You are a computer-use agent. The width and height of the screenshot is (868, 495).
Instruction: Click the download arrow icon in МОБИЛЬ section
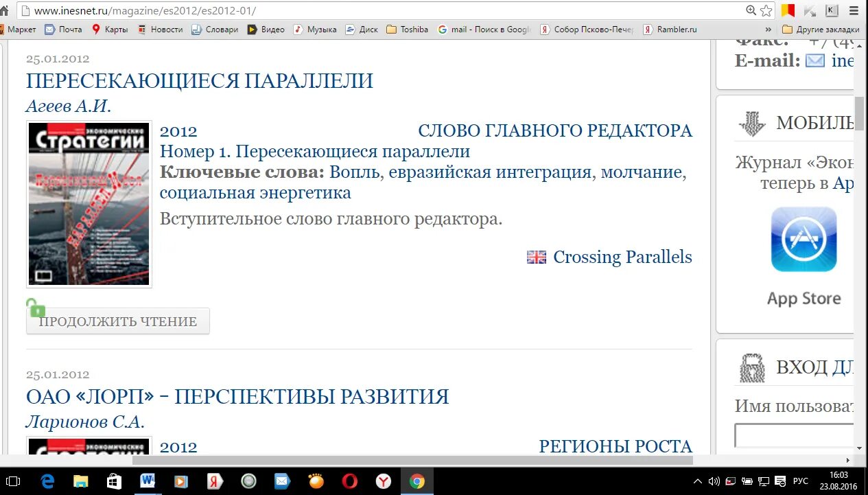(752, 124)
